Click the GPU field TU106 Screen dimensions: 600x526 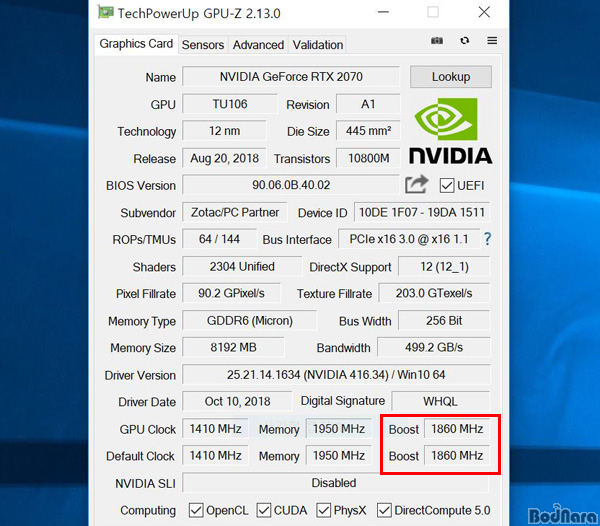pos(230,104)
